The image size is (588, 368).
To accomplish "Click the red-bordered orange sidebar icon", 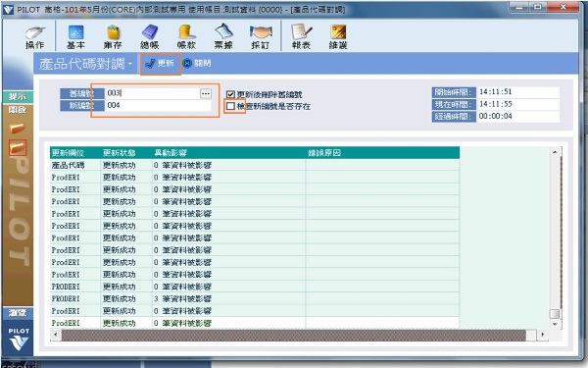I will 18,147.
